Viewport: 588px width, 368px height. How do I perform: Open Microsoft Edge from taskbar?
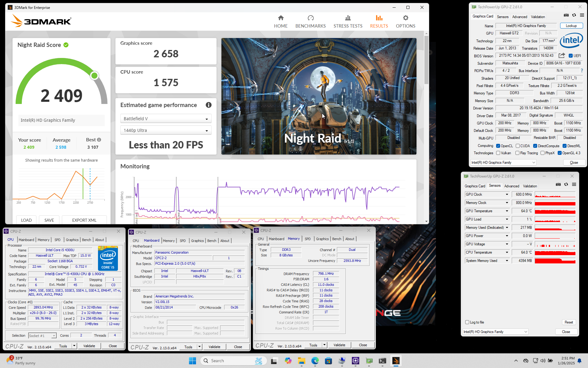[x=315, y=361]
